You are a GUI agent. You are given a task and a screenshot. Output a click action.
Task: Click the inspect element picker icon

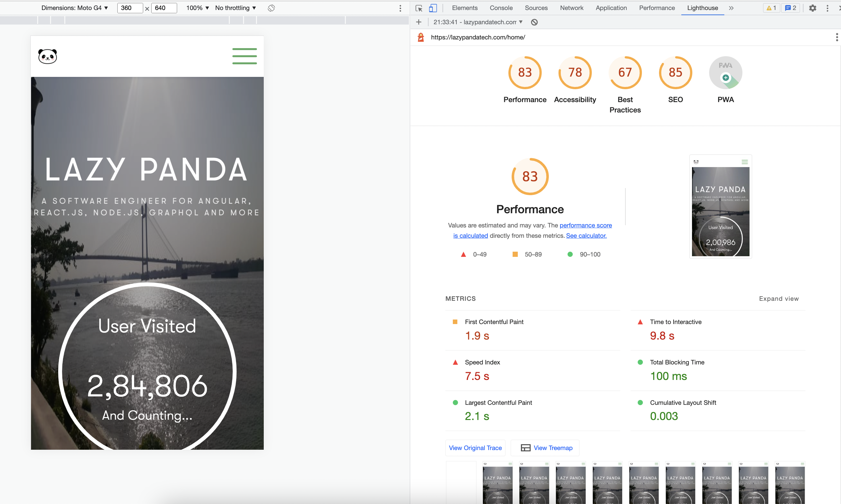[419, 8]
